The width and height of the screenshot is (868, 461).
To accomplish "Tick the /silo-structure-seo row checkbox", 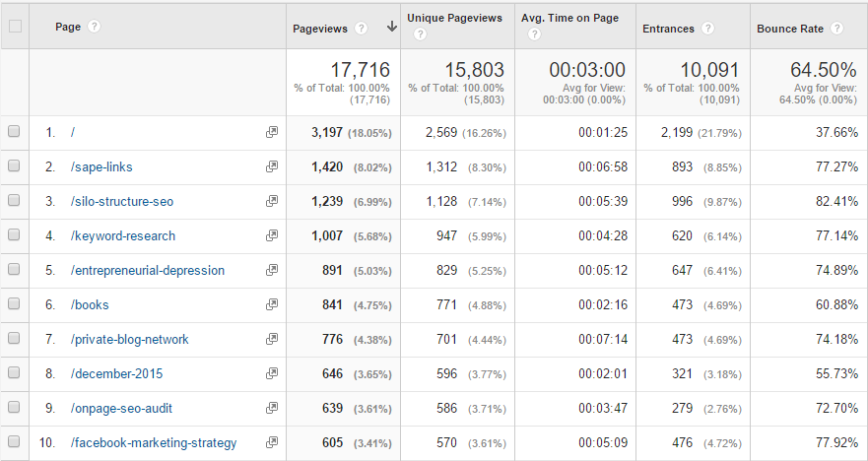I will (14, 200).
